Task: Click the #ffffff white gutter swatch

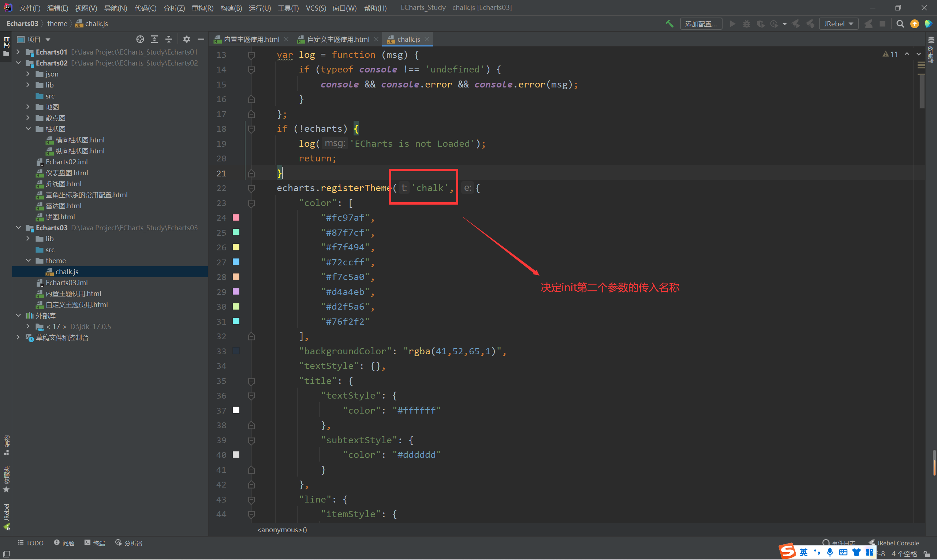Action: 236,410
